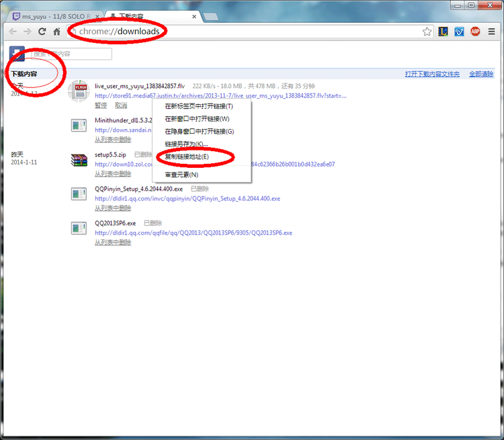504x440 pixels.
Task: Choose 在新窗口中打开链接(W) menu entry
Action: click(202, 119)
